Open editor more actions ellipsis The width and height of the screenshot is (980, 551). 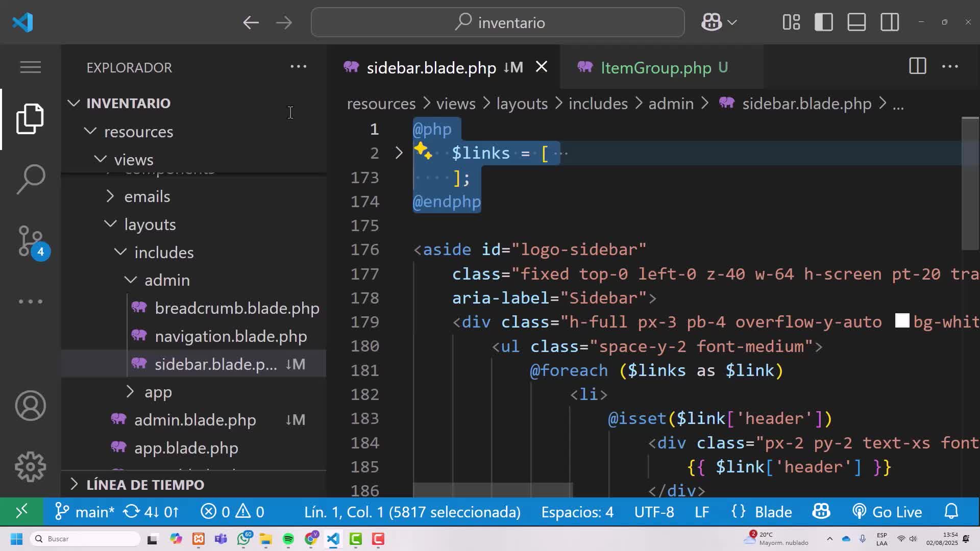pos(950,66)
